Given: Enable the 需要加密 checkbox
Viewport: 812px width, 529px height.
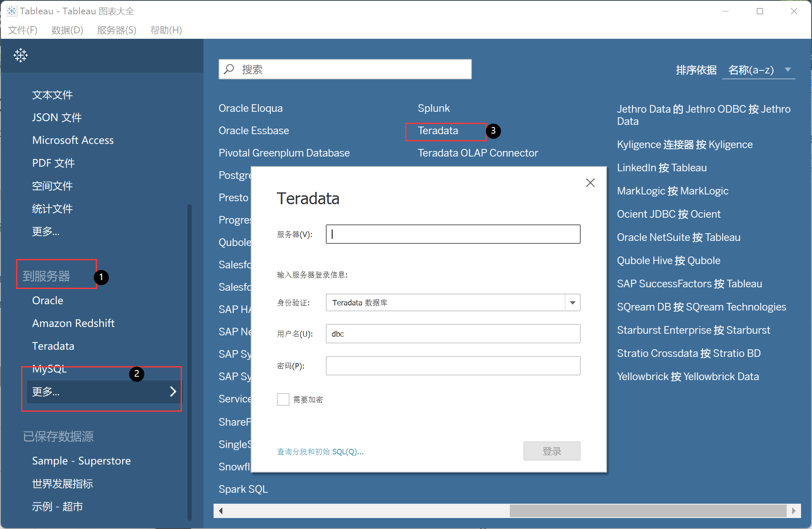Looking at the screenshot, I should coord(283,399).
